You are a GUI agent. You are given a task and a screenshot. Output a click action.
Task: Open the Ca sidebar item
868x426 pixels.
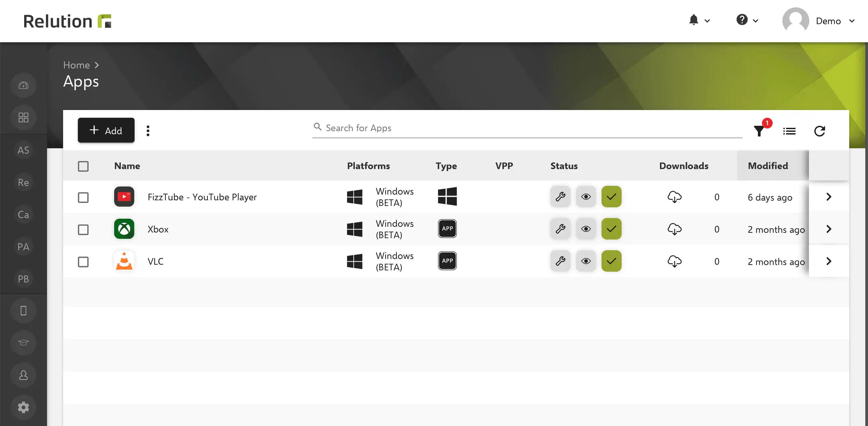tap(23, 215)
